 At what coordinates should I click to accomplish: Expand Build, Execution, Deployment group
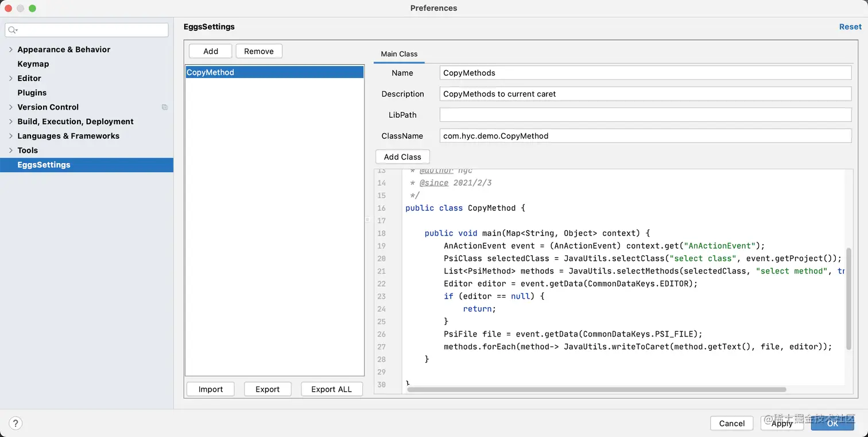tap(10, 121)
